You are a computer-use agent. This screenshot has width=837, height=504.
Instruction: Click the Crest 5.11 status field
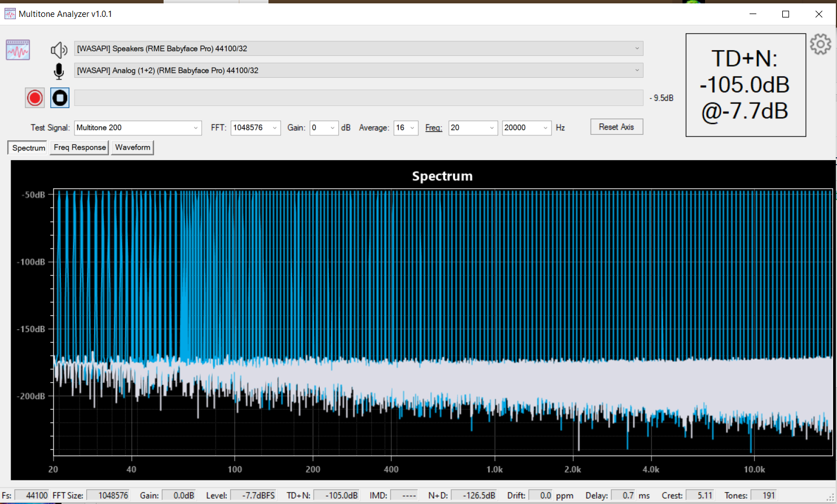[x=701, y=496]
